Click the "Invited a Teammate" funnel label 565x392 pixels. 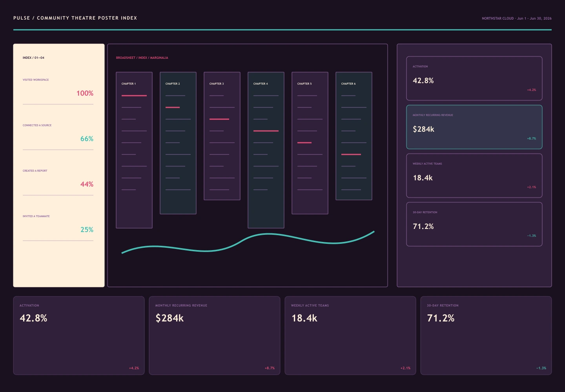tap(36, 216)
